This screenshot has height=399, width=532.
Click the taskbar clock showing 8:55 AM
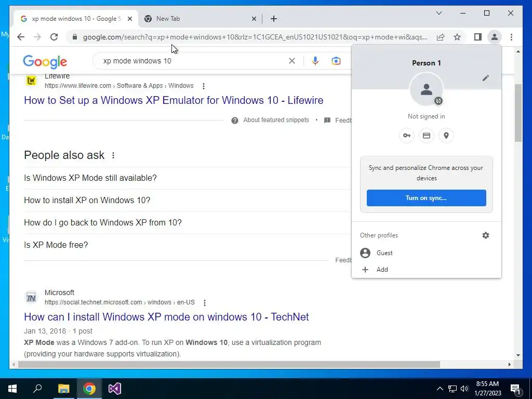click(x=487, y=389)
